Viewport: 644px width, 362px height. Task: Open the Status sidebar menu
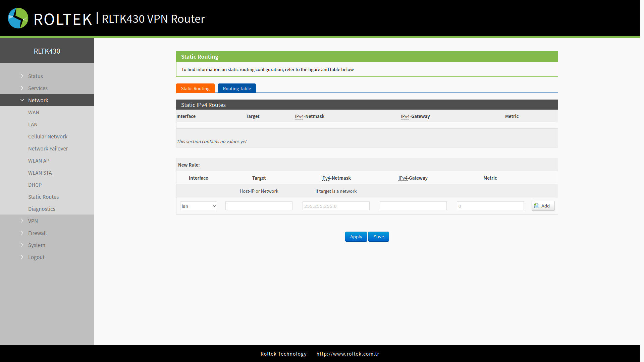(36, 76)
